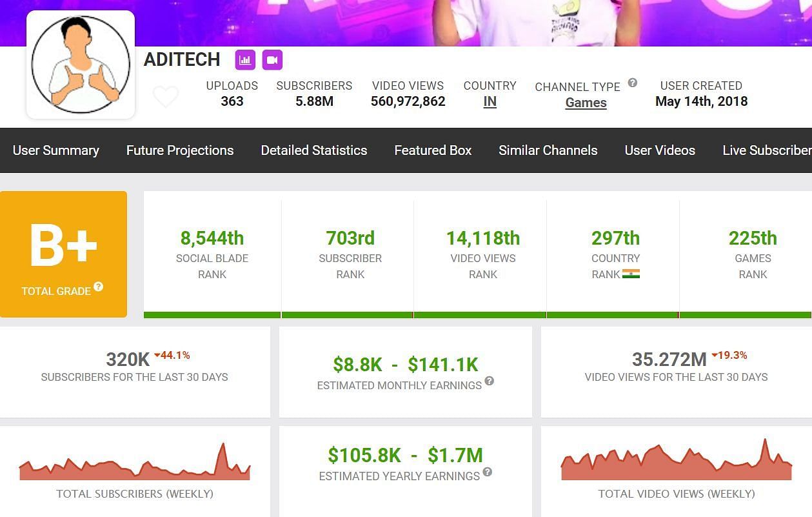Click the purple bar chart statistics icon
Viewport: 812px width, 517px height.
click(245, 60)
